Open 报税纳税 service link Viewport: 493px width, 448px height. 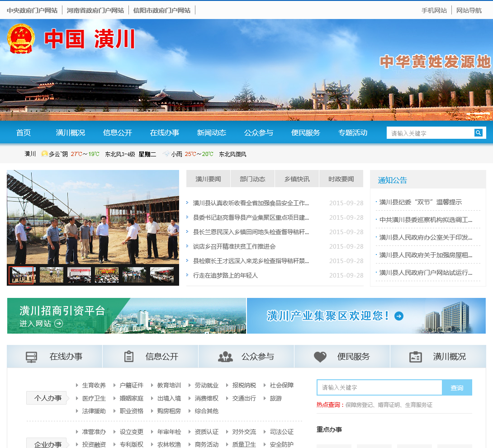tap(244, 385)
